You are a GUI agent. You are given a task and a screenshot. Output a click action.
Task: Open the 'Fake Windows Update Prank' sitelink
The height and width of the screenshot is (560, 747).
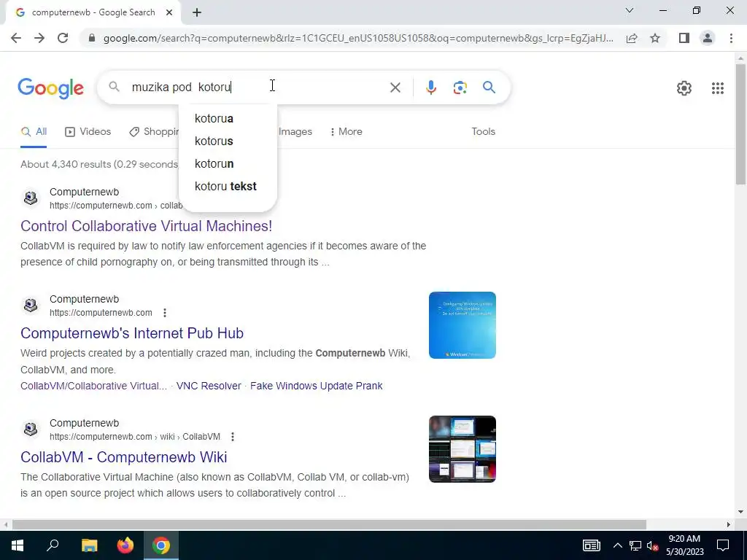click(317, 386)
